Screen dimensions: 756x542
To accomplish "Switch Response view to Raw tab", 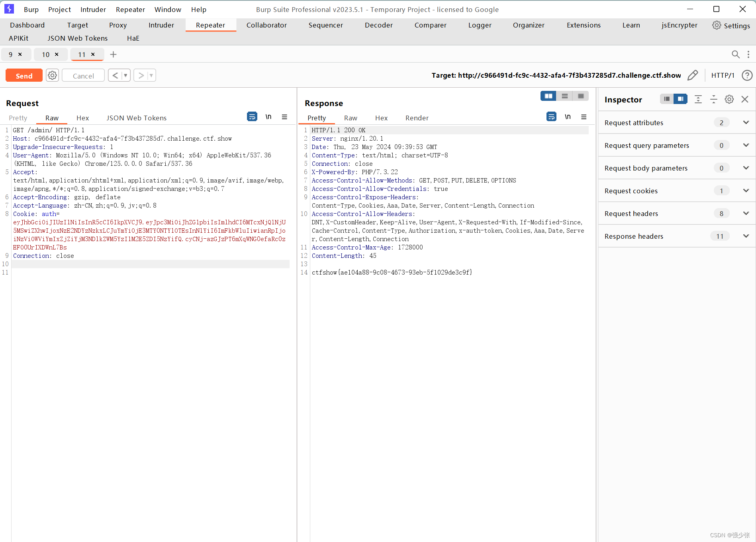I will 351,118.
